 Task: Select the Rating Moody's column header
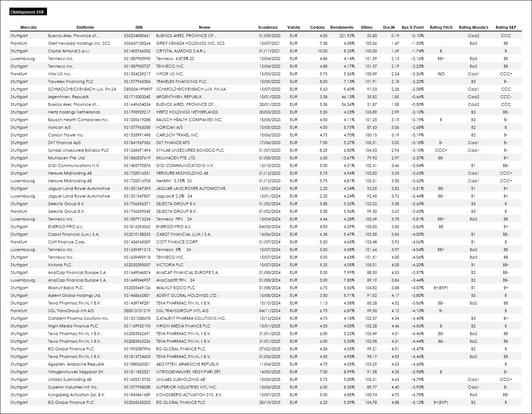[x=473, y=27]
